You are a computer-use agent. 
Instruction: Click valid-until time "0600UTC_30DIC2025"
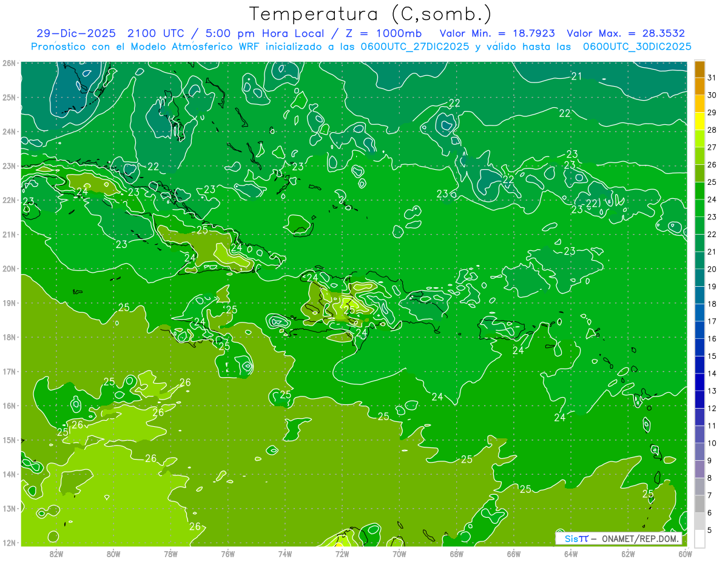tap(637, 47)
